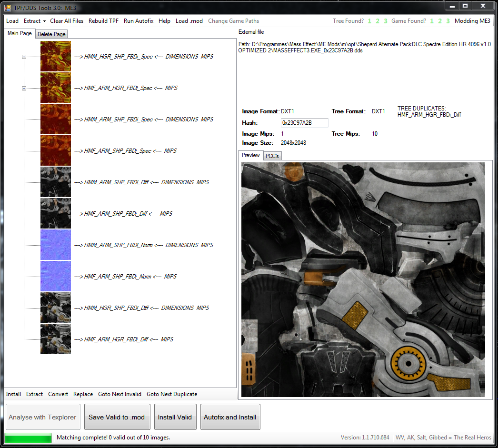Click the HMF_ARM_HGR_FBDi_Spec row label

pos(126,88)
